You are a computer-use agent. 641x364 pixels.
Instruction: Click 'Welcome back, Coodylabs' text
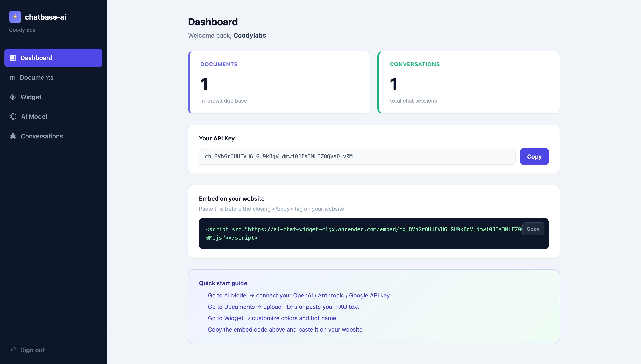[x=227, y=36]
